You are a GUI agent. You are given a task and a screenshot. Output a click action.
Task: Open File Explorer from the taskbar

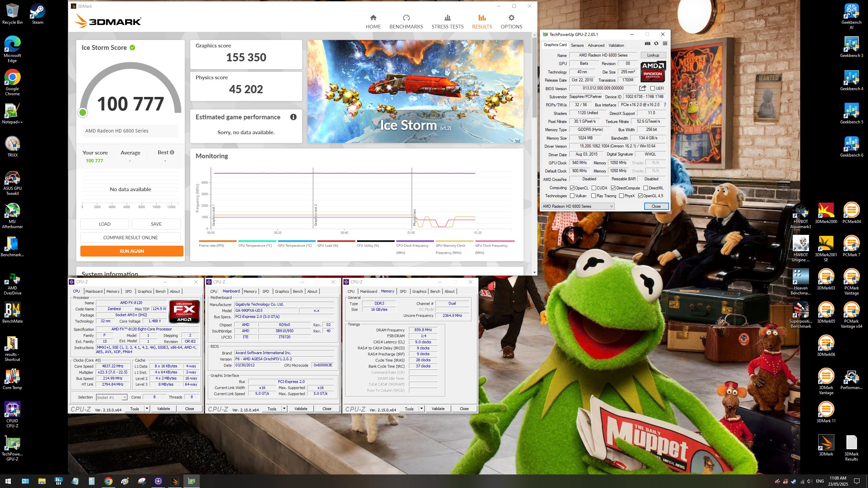point(42,481)
